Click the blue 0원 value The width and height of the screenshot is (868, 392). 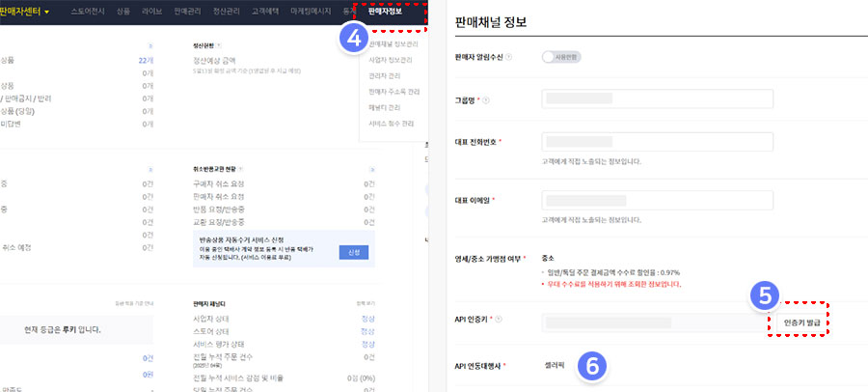[148, 375]
